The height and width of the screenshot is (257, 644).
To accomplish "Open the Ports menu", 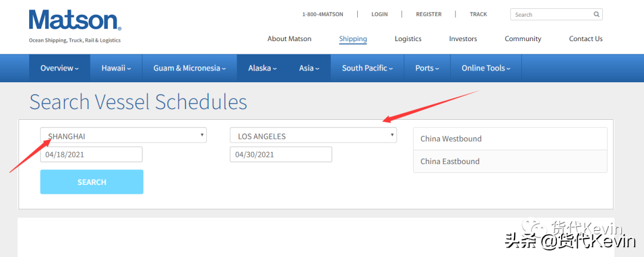I will (427, 68).
